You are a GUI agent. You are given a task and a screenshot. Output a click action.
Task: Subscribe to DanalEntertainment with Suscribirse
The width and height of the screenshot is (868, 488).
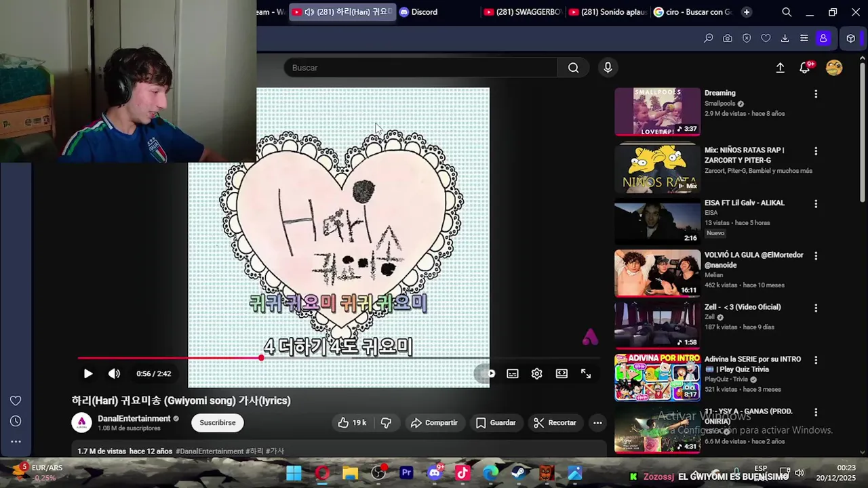pos(218,422)
